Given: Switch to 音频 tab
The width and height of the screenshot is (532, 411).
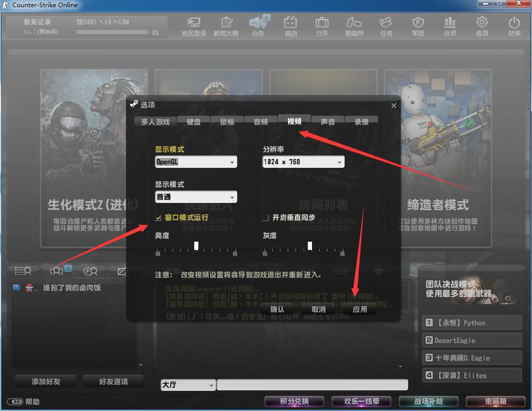Looking at the screenshot, I should (260, 122).
